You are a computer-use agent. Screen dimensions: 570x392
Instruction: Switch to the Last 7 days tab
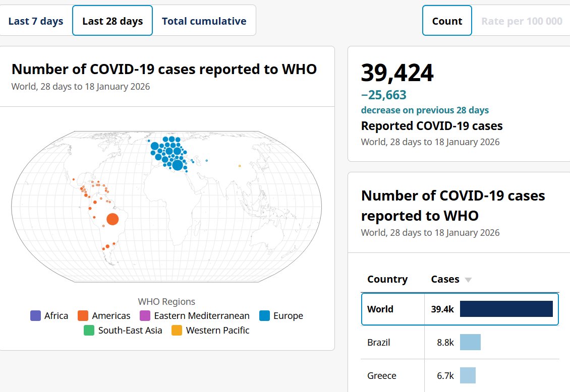click(36, 21)
